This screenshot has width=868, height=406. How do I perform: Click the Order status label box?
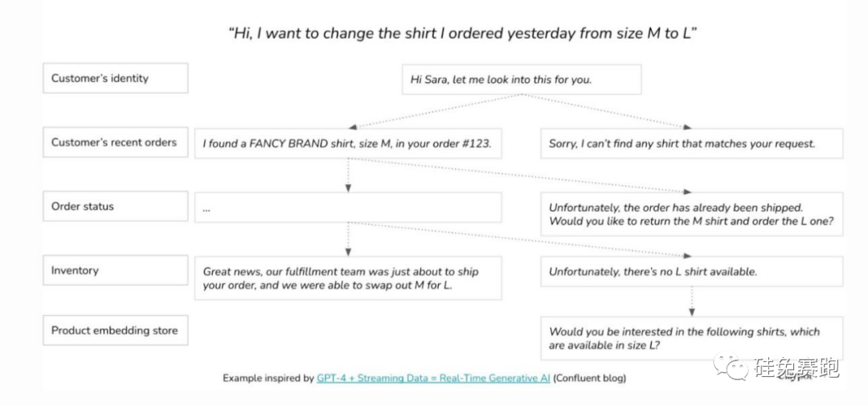pos(115,207)
